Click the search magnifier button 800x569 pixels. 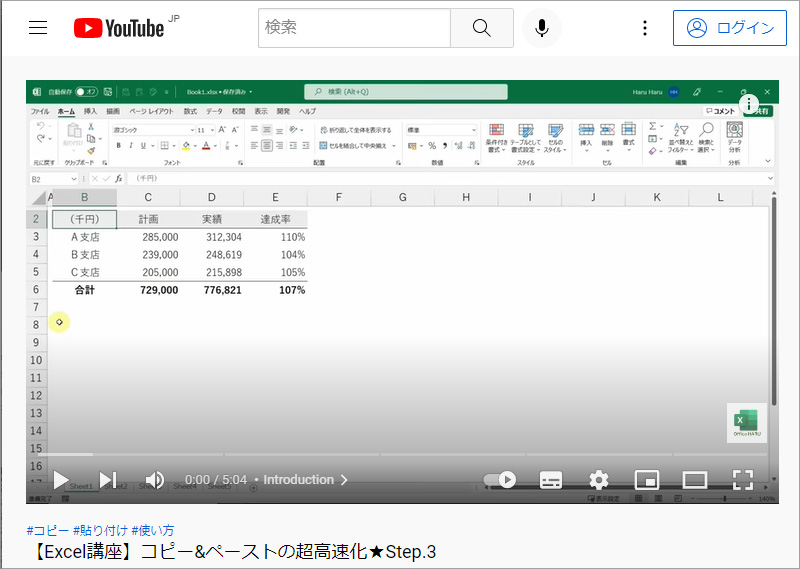482,28
